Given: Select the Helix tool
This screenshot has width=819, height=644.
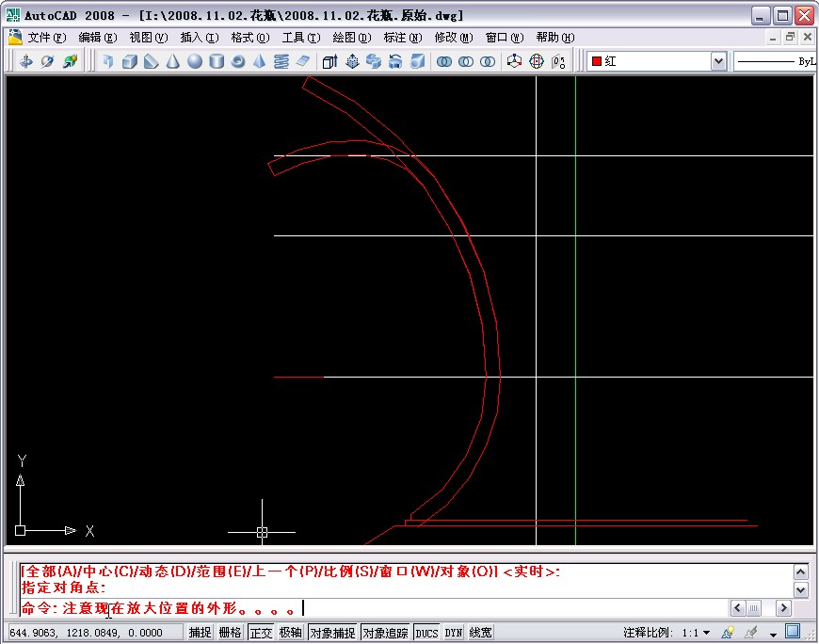Looking at the screenshot, I should pyautogui.click(x=281, y=61).
